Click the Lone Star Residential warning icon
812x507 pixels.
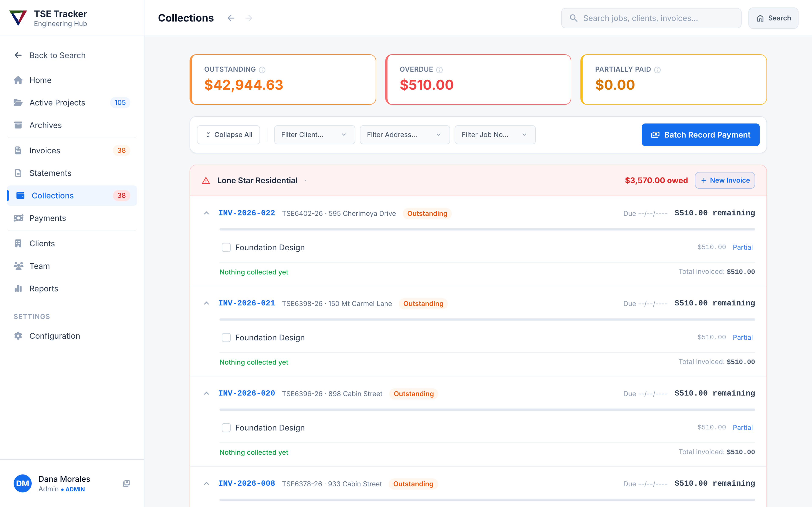(x=206, y=181)
